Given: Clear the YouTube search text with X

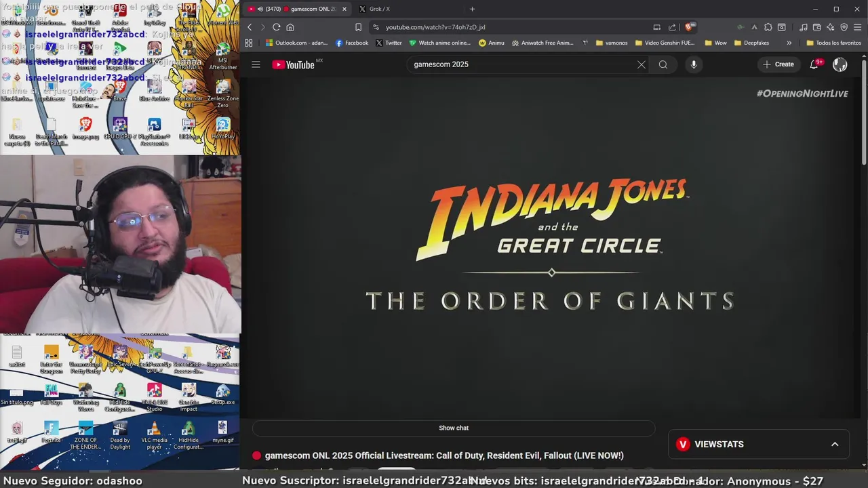Looking at the screenshot, I should click(x=642, y=64).
